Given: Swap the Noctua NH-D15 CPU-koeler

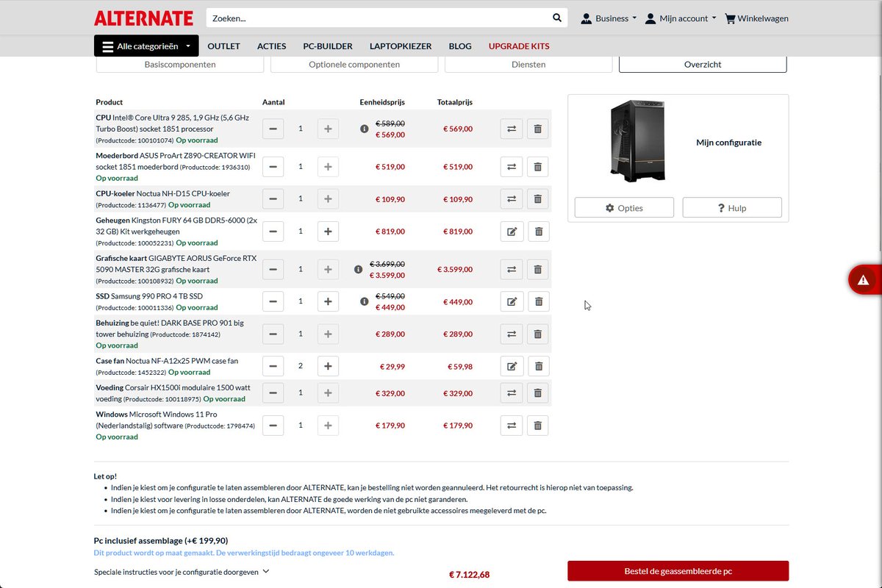Looking at the screenshot, I should [512, 198].
